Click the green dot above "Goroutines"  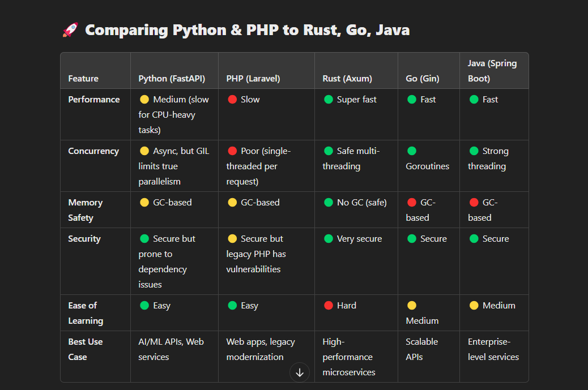pyautogui.click(x=412, y=151)
